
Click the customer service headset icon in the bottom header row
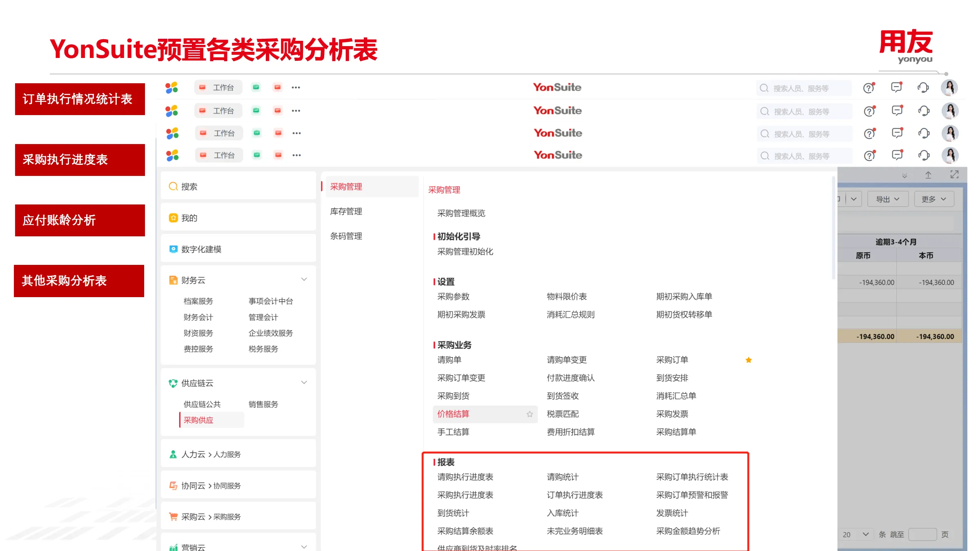tap(924, 156)
